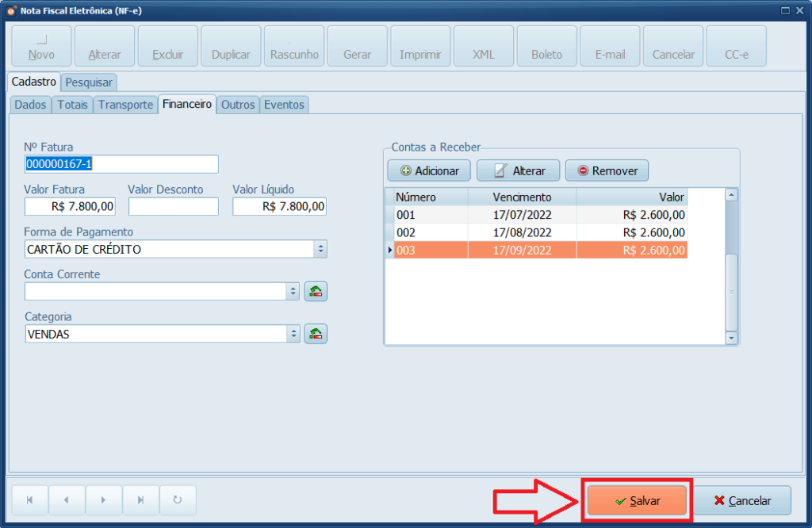Switch to the Cadastro tab
Viewport: 812px width, 528px height.
pos(33,82)
